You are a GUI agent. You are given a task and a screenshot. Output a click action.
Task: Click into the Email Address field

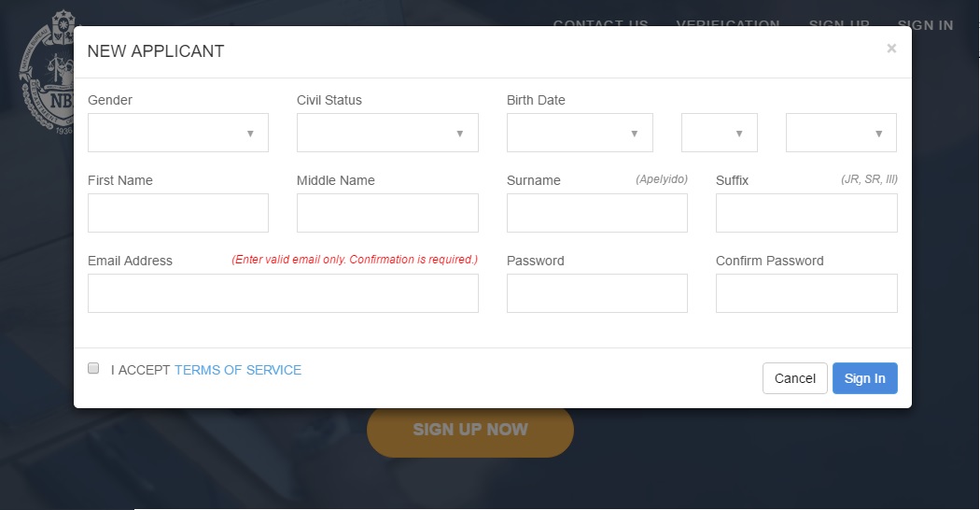(283, 293)
